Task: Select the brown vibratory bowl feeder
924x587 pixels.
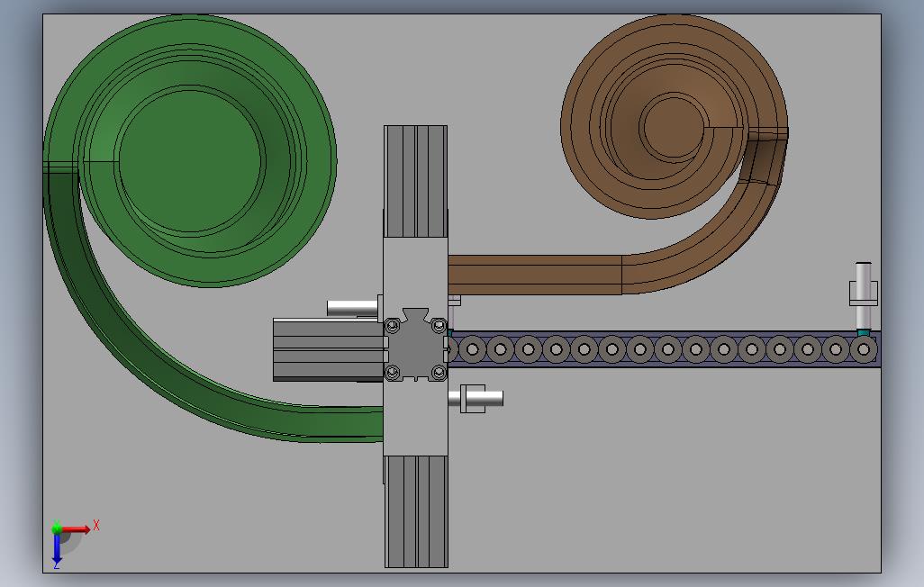Action: click(674, 117)
